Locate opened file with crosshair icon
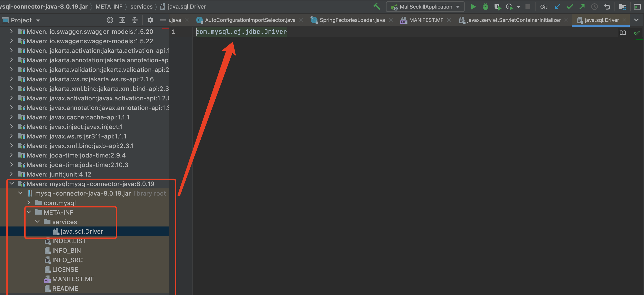Screen dimensions: 644x295 coord(110,20)
